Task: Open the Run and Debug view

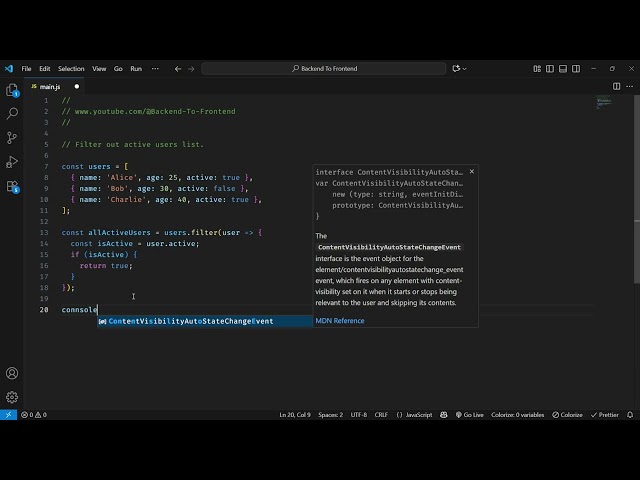Action: pyautogui.click(x=12, y=162)
